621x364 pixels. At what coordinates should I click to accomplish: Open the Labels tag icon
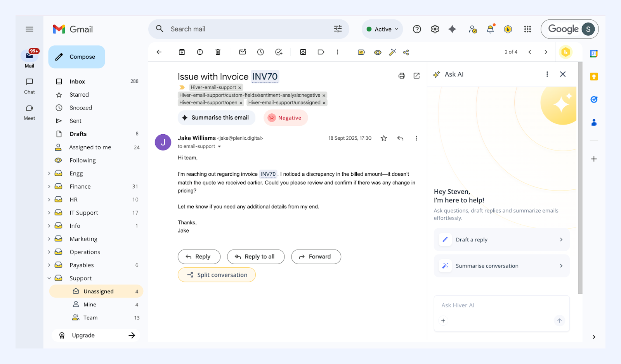[x=321, y=52]
